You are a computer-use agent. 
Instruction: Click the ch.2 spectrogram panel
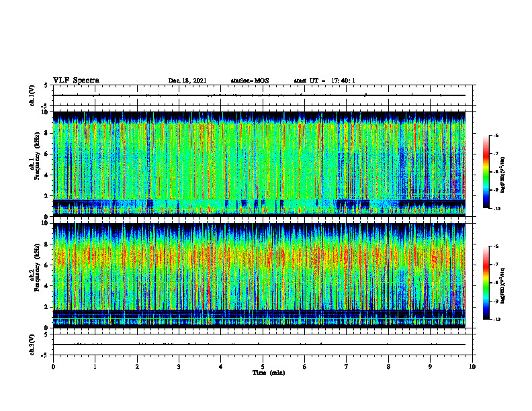coord(259,275)
